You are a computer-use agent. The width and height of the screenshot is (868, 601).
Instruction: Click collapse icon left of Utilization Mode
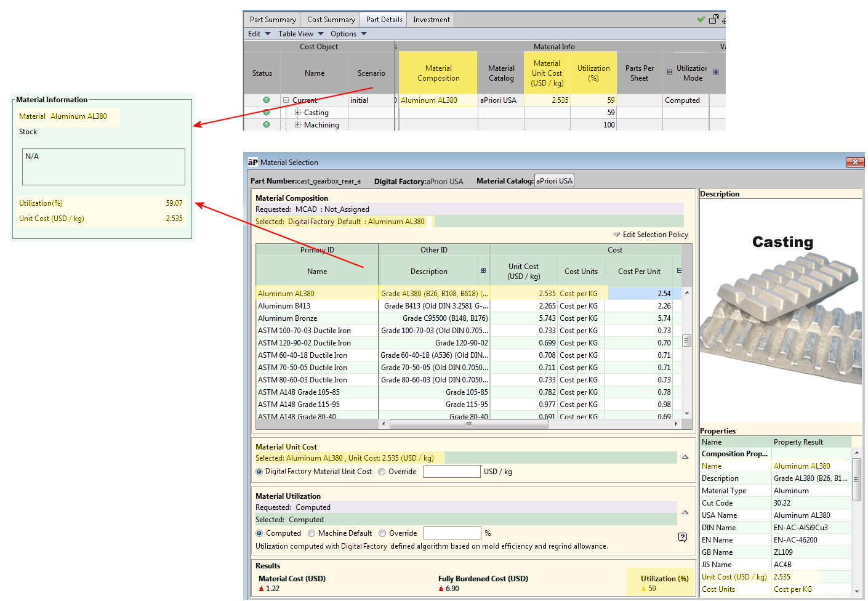tap(670, 72)
